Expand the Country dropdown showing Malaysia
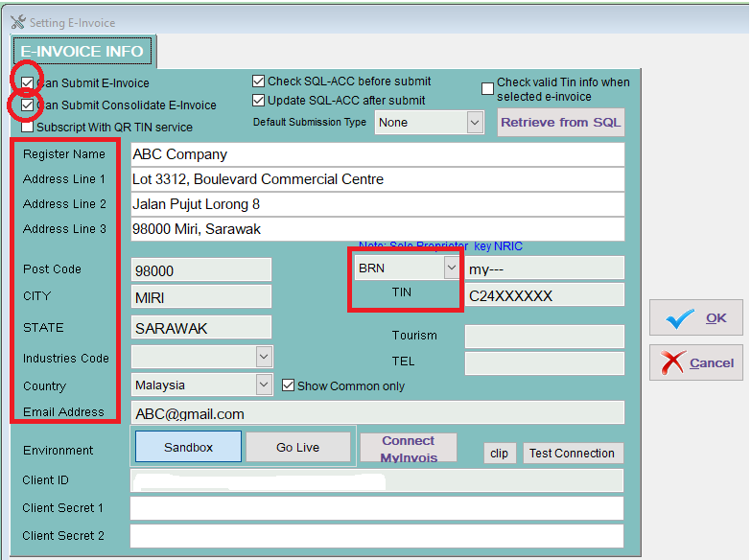The width and height of the screenshot is (751, 560). click(264, 385)
